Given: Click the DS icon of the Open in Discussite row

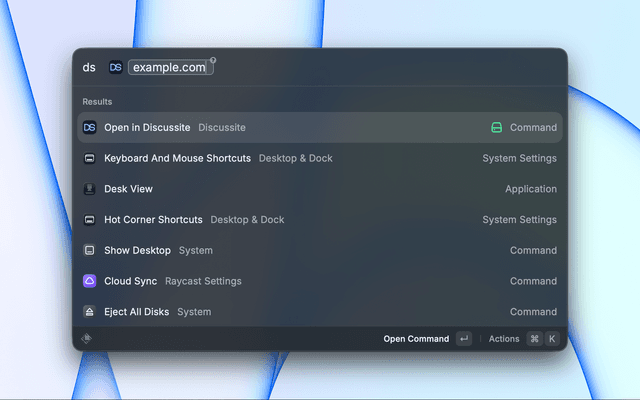Looking at the screenshot, I should tap(89, 127).
